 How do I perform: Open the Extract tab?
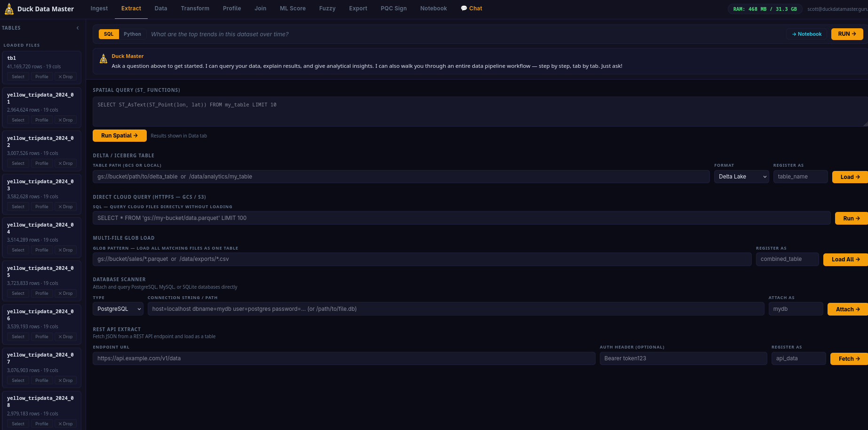[131, 8]
